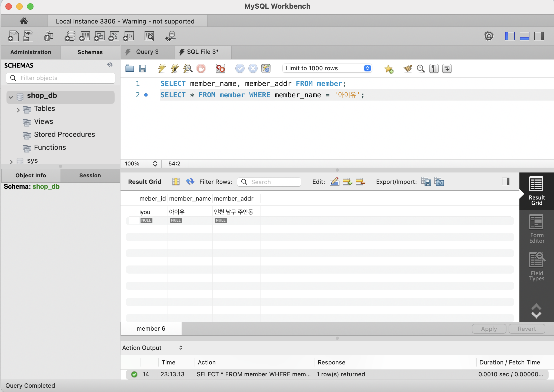Viewport: 554px width, 392px height.
Task: Open Object Info tab
Action: (x=31, y=175)
